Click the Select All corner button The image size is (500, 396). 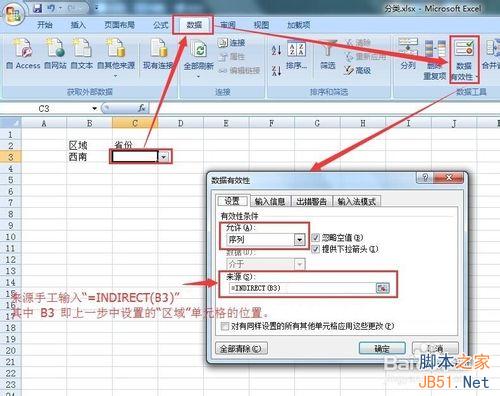(x=11, y=123)
